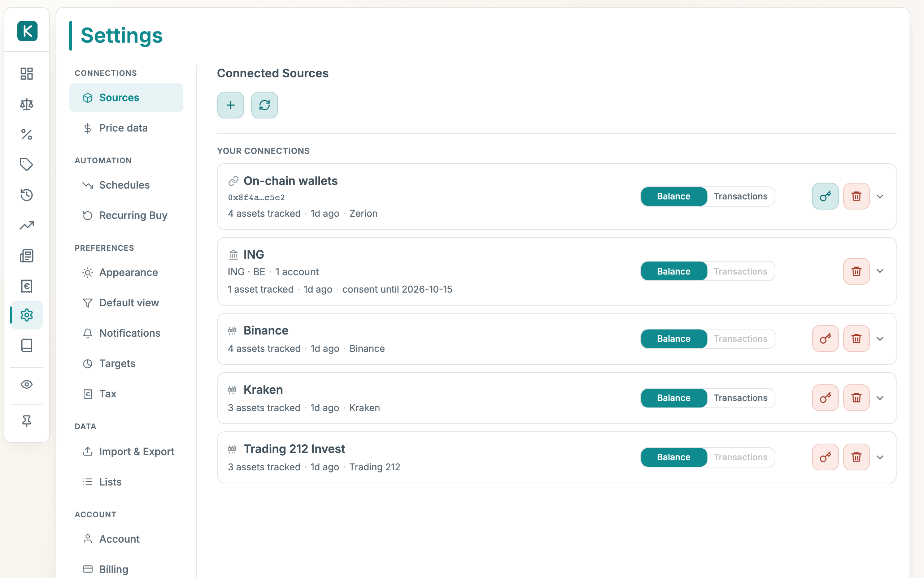This screenshot has width=924, height=578.
Task: Expand the On-chain wallets card chevron
Action: pos(880,197)
